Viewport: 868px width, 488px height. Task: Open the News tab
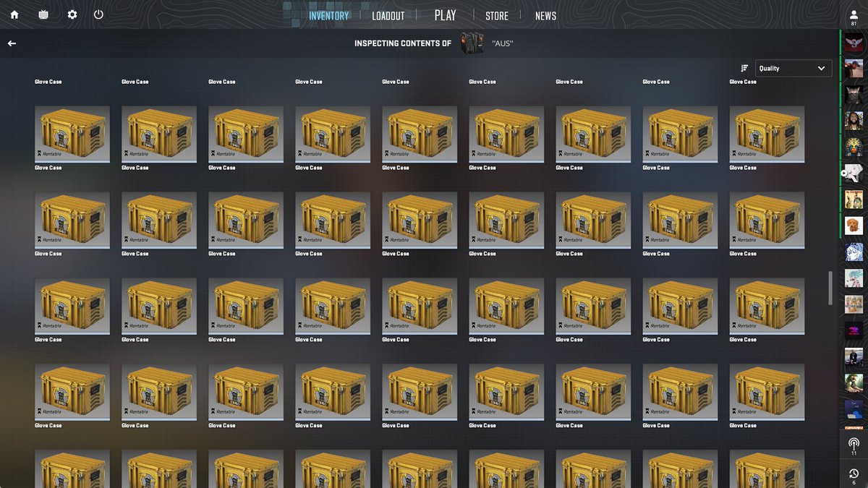click(545, 16)
